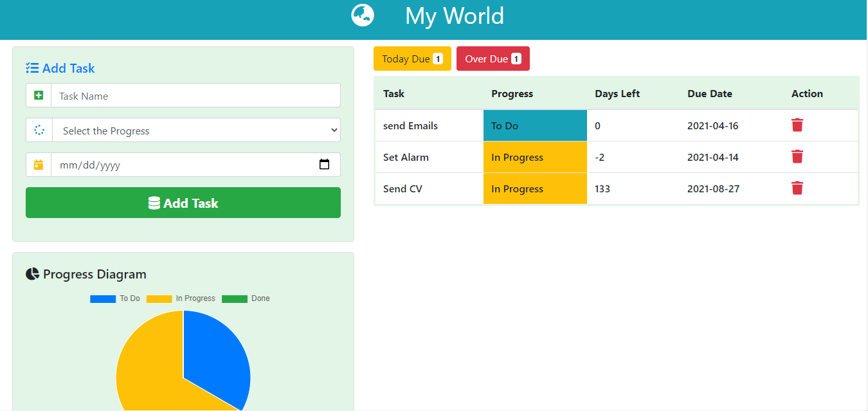Click the Progress column header
Screen dimensions: 868x411
(x=512, y=93)
